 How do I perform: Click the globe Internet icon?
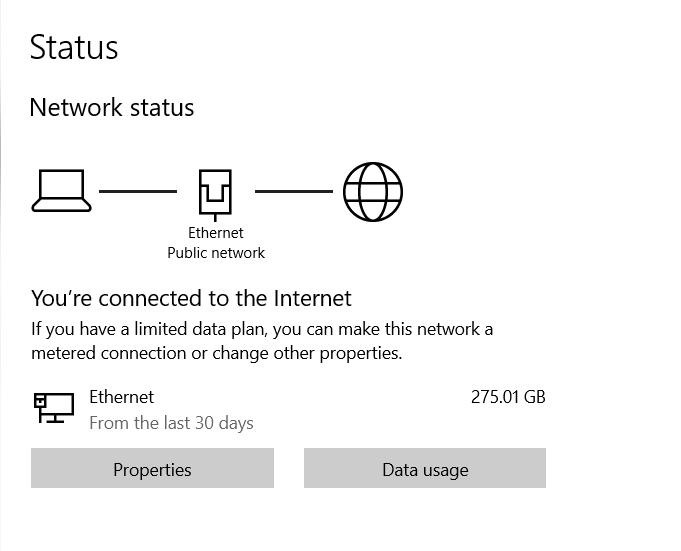point(373,191)
